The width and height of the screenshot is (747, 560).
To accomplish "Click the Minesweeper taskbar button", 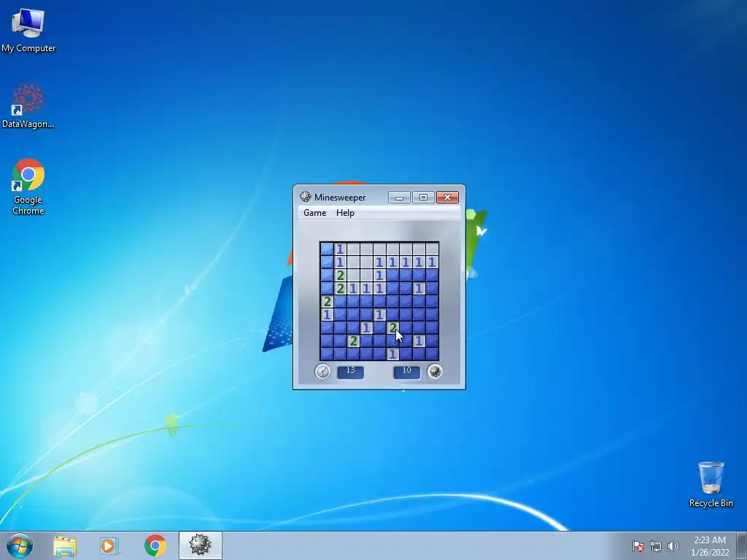I will point(200,545).
